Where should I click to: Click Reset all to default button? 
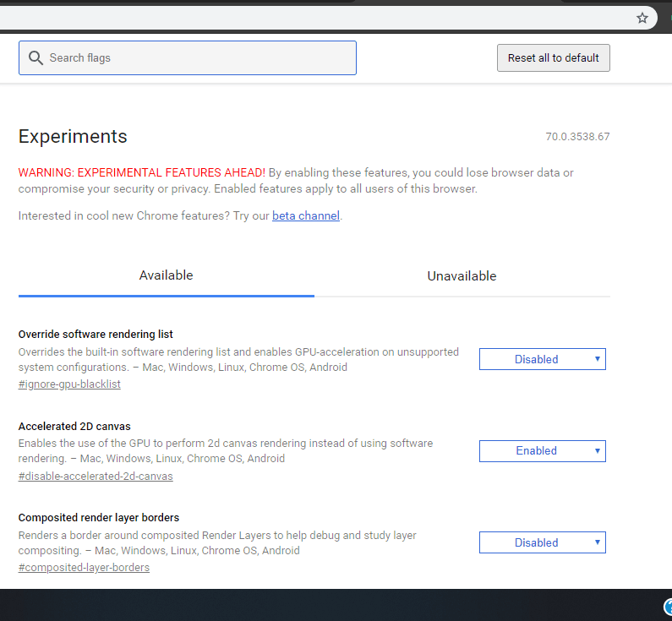[x=554, y=57]
